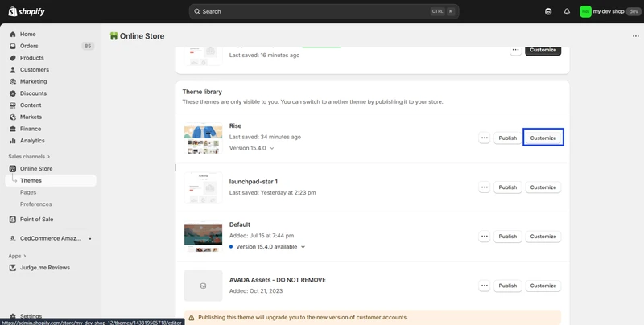Open the Sidekick assistant icon in top bar
This screenshot has width=644, height=325.
[x=548, y=11]
